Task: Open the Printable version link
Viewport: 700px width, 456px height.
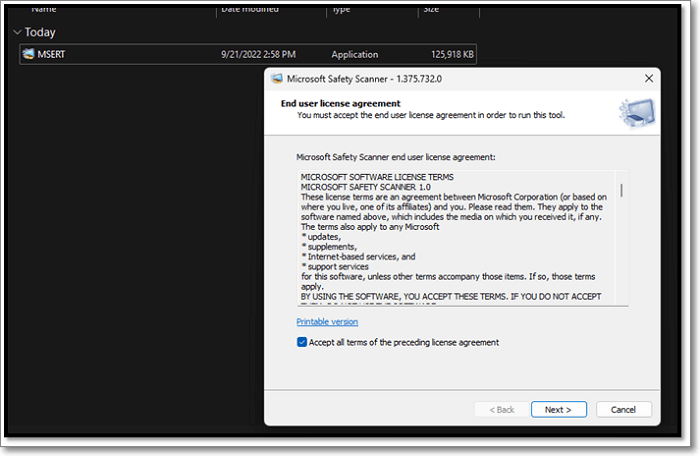Action: point(327,322)
